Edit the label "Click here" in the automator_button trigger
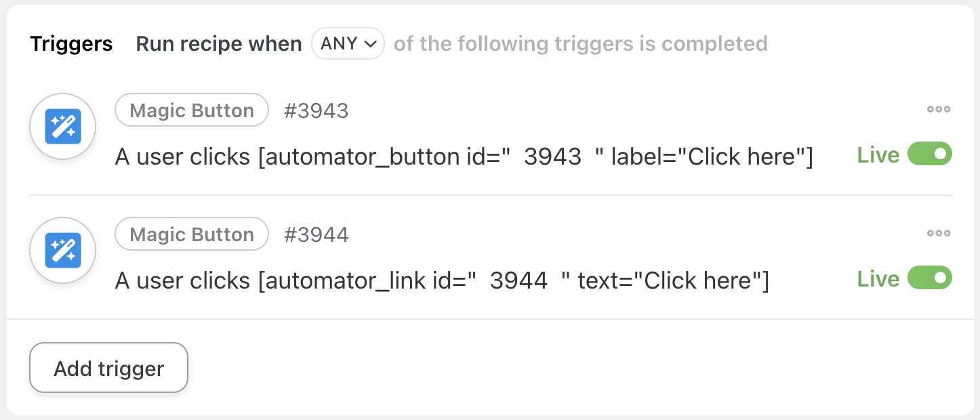The height and width of the screenshot is (420, 980). (742, 157)
